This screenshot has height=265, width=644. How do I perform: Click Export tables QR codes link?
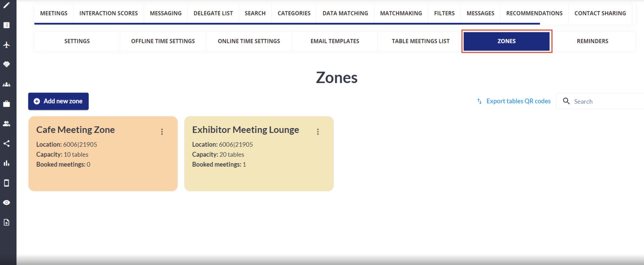pyautogui.click(x=518, y=101)
